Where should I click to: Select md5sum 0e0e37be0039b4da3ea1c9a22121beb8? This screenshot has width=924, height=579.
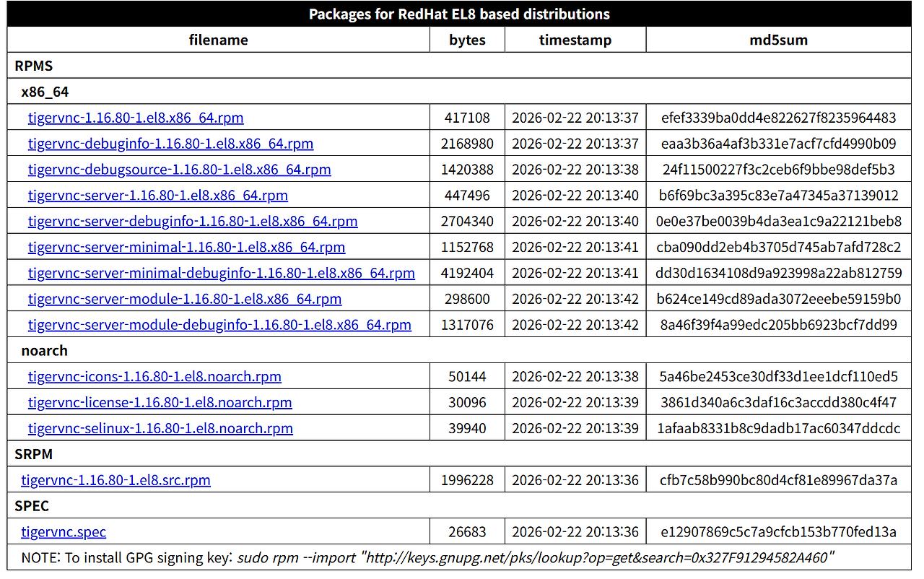779,222
